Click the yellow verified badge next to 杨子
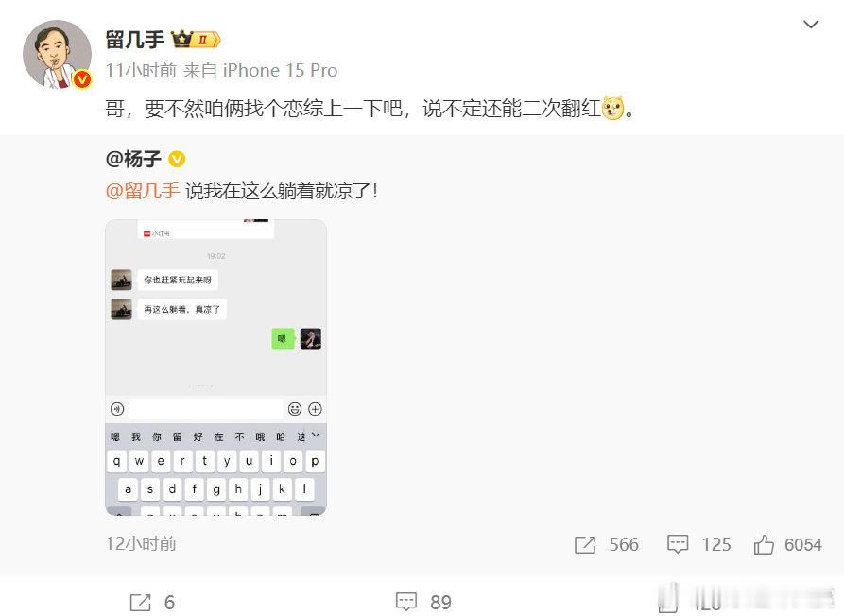This screenshot has height=616, width=844. click(177, 160)
